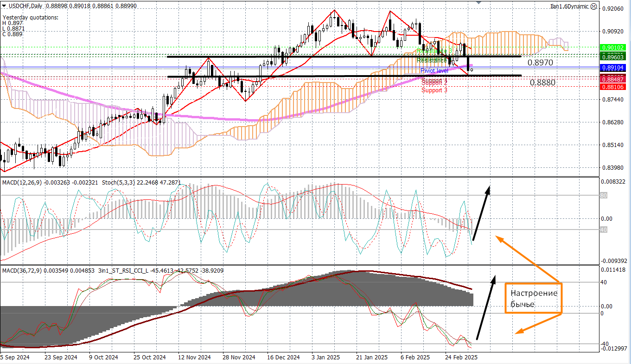This screenshot has width=631, height=364.
Task: Click the blue 0.89104 price tag
Action: coord(613,67)
